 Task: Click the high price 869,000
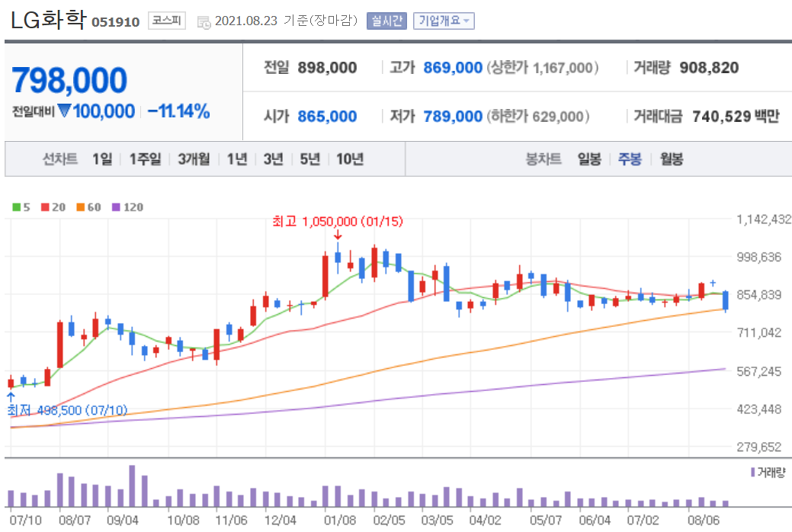pos(453,68)
